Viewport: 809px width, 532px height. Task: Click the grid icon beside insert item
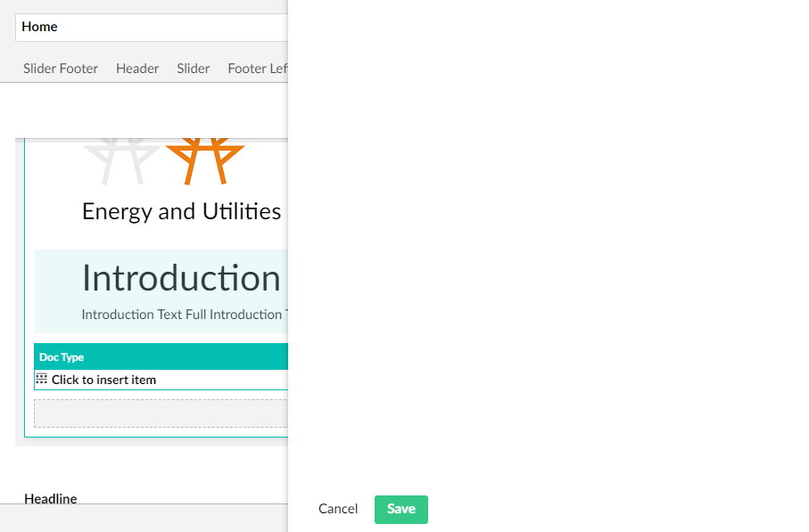point(41,380)
